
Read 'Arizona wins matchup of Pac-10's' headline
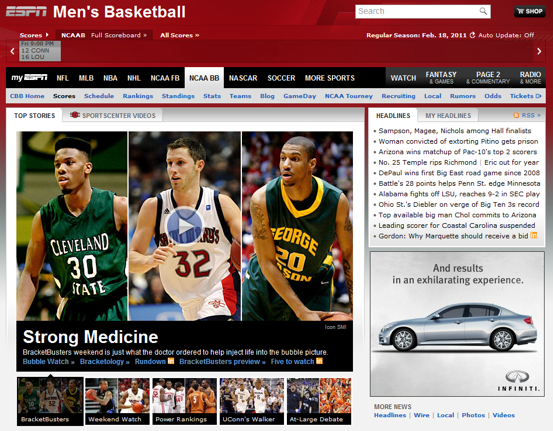pos(457,152)
